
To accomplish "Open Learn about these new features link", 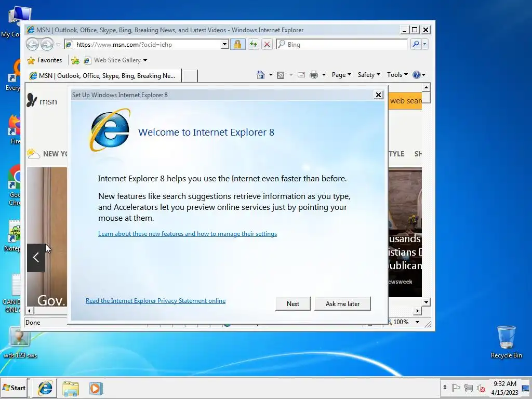I will click(x=187, y=234).
